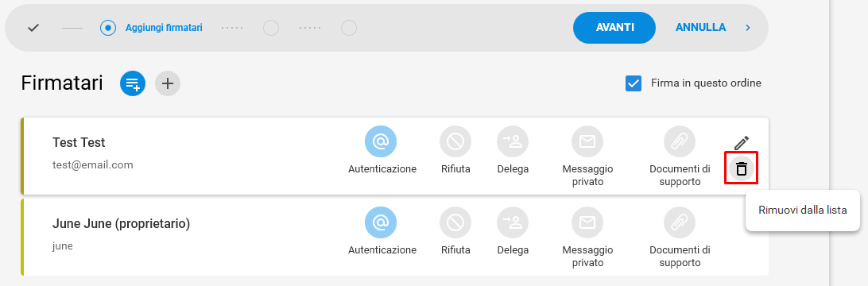Toggle Autenticazione for Test Test
868x286 pixels.
pyautogui.click(x=381, y=142)
